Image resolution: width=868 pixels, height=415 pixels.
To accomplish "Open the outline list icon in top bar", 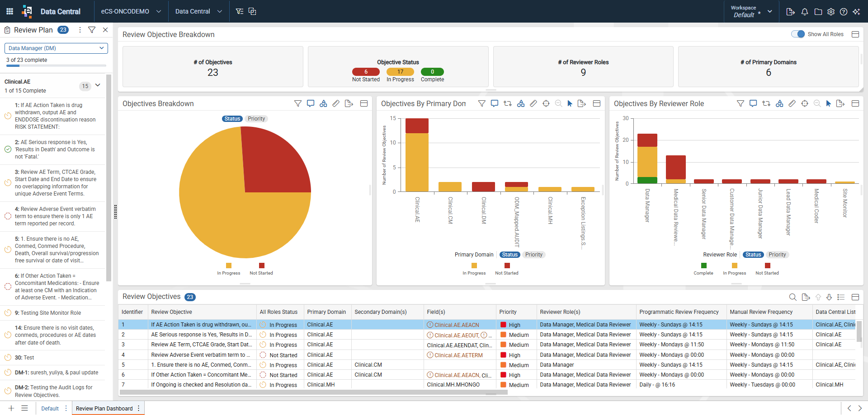I will [240, 11].
